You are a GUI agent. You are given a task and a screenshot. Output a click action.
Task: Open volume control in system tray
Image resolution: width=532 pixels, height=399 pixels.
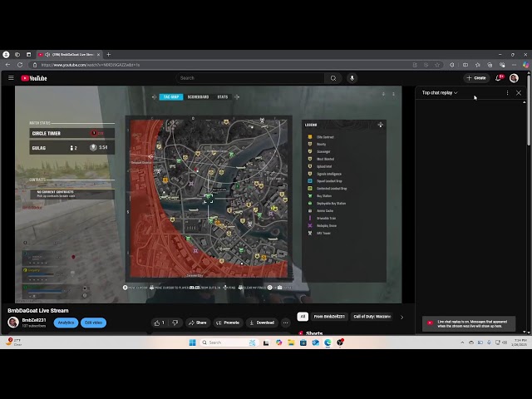point(505,342)
